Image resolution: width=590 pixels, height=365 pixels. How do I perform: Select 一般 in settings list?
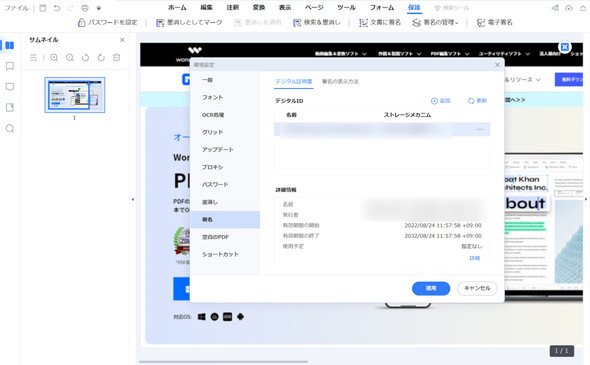(x=225, y=80)
